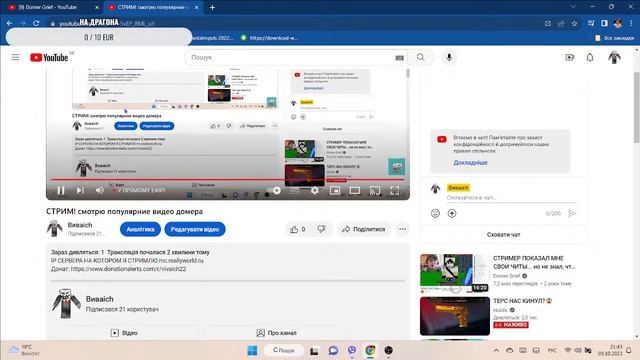The image size is (640, 360).
Task: Switch to the Domer Grief YouTube tab
Action: pos(53,7)
